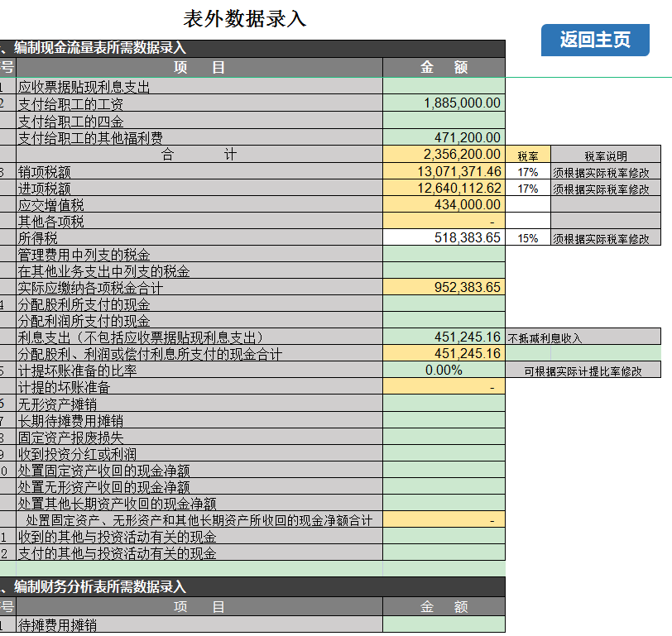Viewport: 672px width, 636px height.
Task: Select the 长期待摊费用摊销 amount cell
Action: [x=444, y=419]
